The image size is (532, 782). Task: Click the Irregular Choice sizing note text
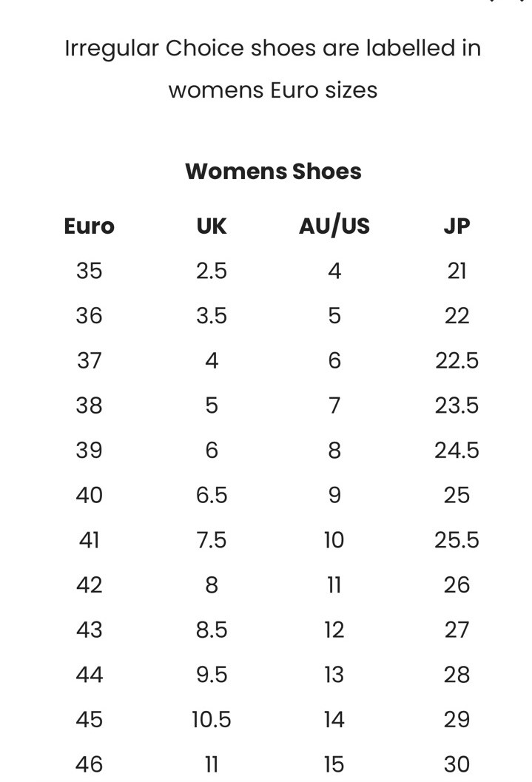[x=273, y=70]
